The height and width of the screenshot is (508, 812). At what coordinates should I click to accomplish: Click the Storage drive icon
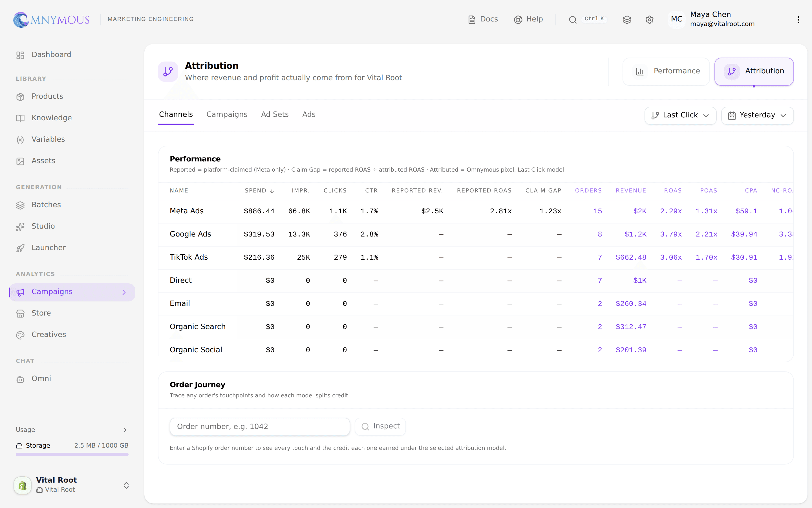pyautogui.click(x=19, y=446)
